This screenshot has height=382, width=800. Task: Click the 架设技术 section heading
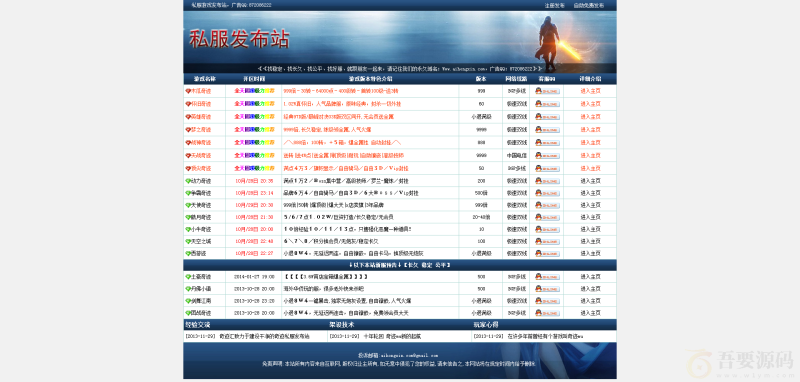coord(341,324)
